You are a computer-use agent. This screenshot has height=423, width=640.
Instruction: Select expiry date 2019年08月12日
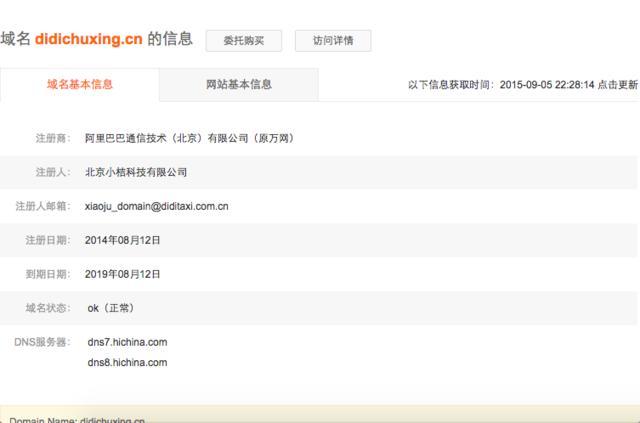(122, 274)
